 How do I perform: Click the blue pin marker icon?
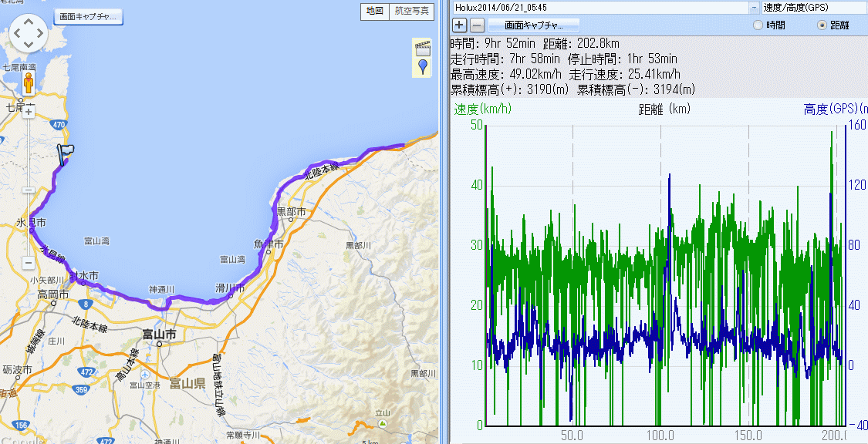[422, 66]
